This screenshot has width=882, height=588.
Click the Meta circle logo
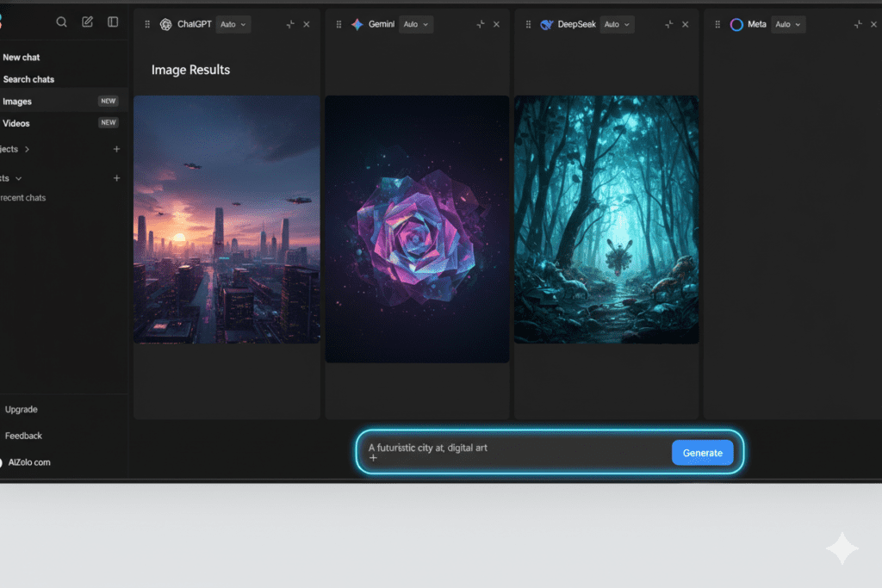[x=736, y=24]
